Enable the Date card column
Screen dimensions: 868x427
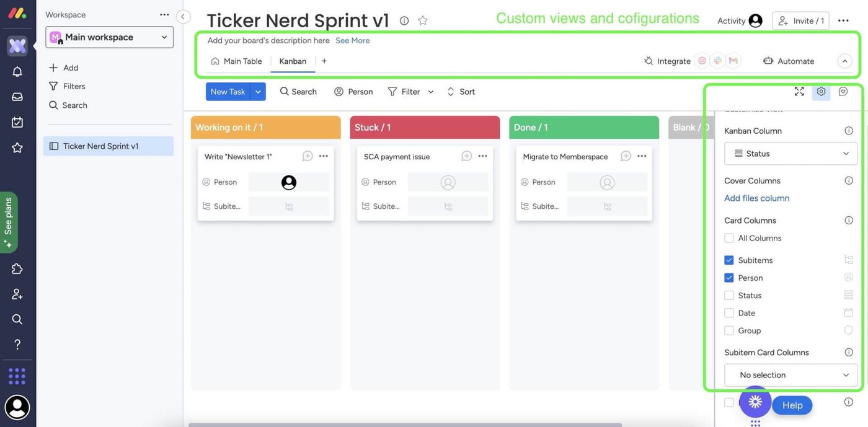pyautogui.click(x=729, y=313)
